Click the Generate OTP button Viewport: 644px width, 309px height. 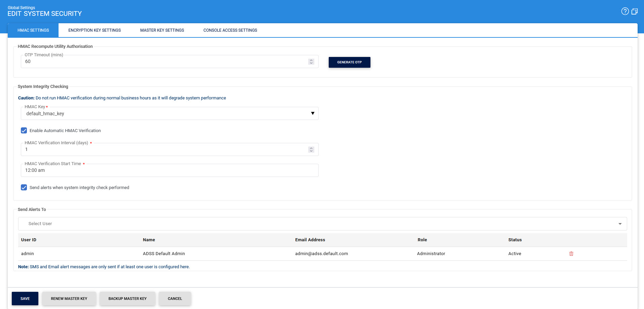coord(349,62)
